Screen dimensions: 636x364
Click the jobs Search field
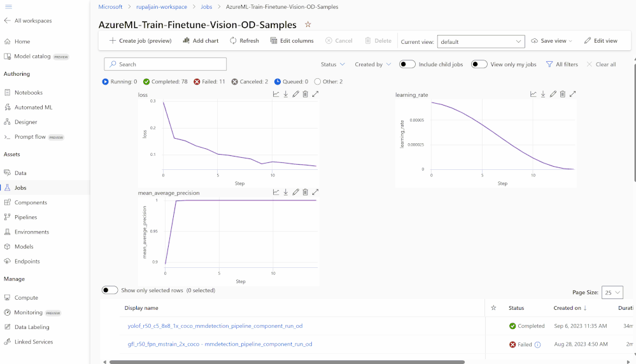coord(165,64)
